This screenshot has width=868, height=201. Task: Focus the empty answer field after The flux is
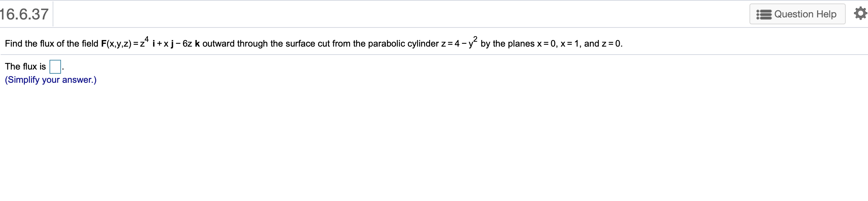[x=55, y=66]
